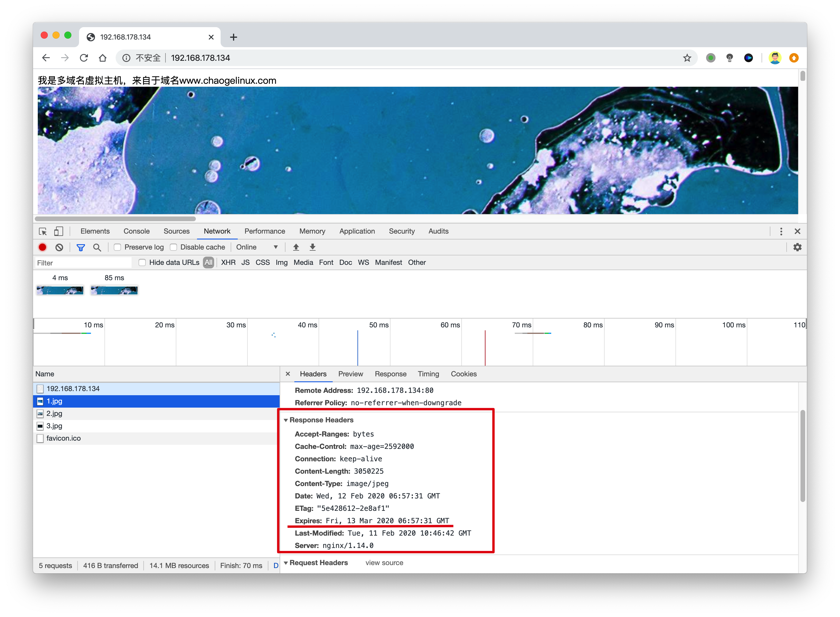Image resolution: width=840 pixels, height=617 pixels.
Task: Enable Preserve log checkbox
Action: (x=118, y=247)
